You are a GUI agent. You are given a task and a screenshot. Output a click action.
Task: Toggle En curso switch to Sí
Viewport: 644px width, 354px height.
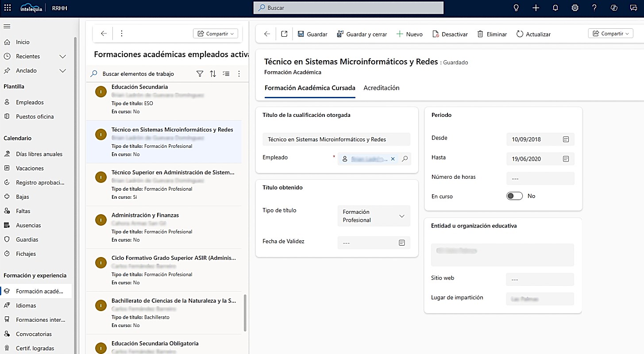[514, 196]
